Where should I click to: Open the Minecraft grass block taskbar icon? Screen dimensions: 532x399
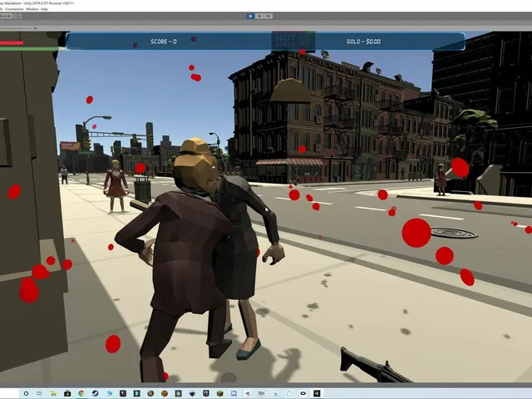click(219, 393)
